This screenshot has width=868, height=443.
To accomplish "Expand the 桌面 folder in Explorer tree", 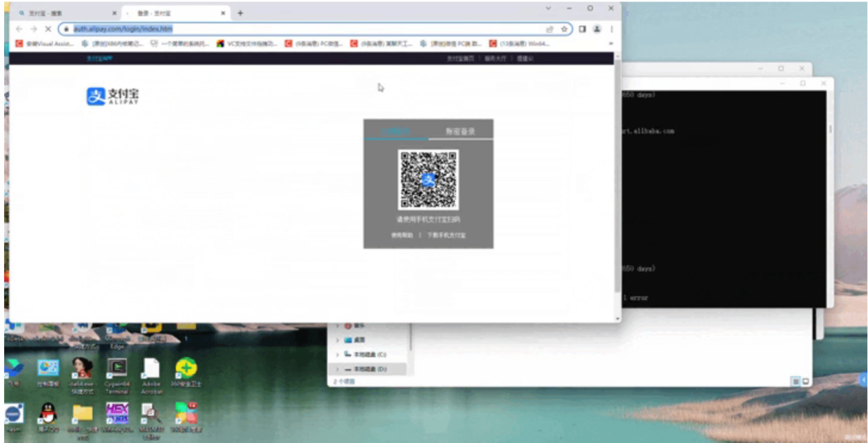I will 337,340.
